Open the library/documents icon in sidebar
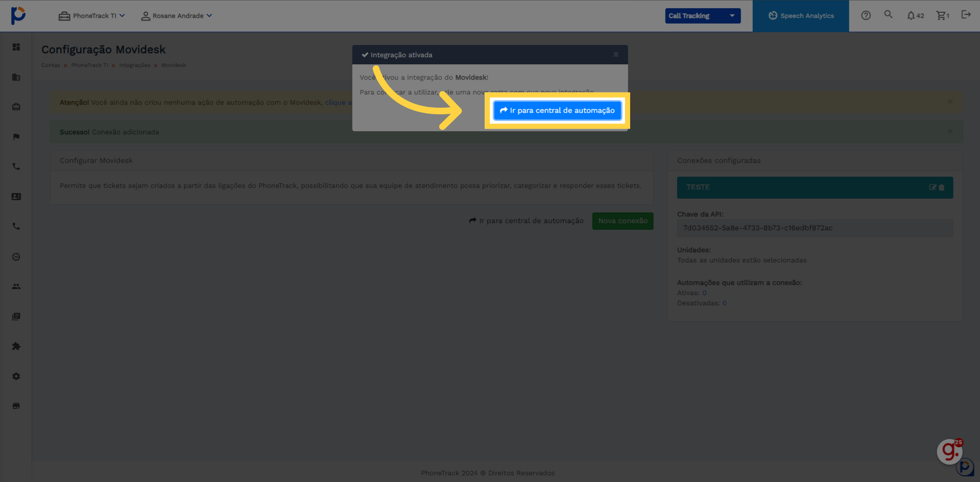The image size is (980, 482). 16,317
